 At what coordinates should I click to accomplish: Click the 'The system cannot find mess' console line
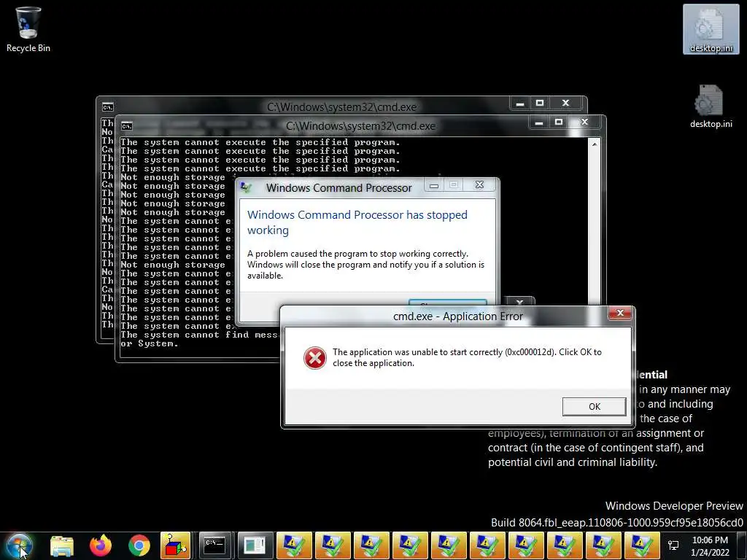[x=199, y=335]
